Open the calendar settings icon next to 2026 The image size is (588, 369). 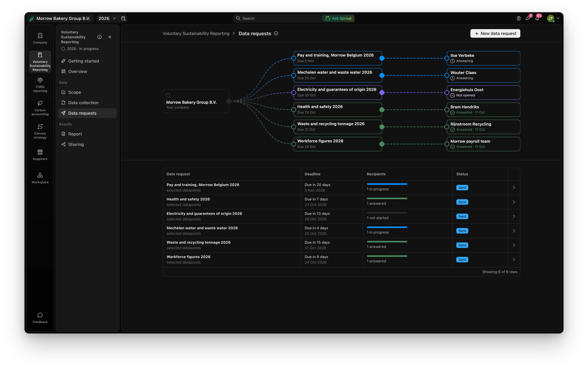123,18
